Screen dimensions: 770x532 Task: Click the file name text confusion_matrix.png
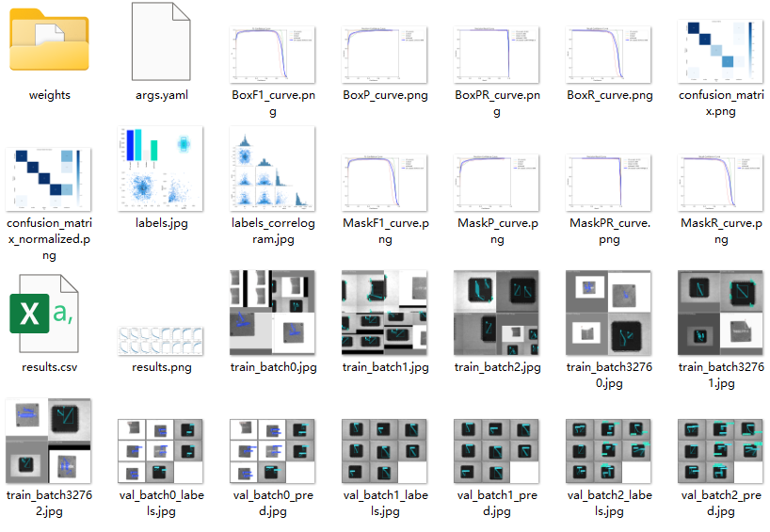(721, 103)
